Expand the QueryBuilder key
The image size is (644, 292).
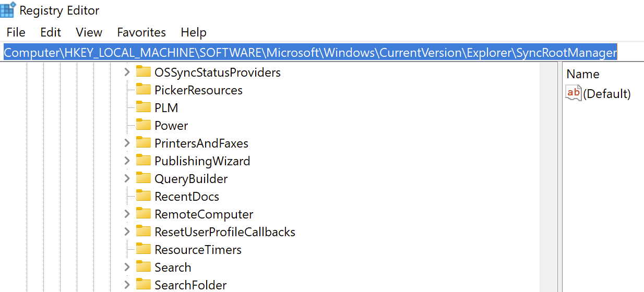(127, 178)
